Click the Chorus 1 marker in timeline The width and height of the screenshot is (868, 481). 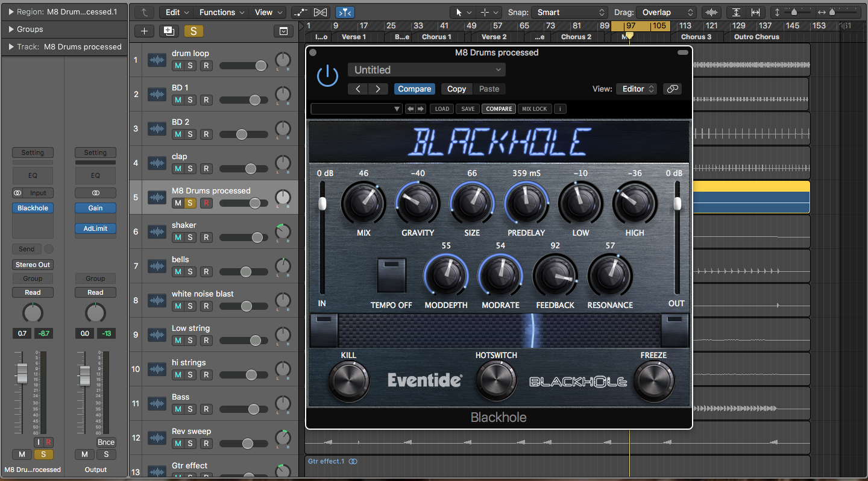click(436, 37)
